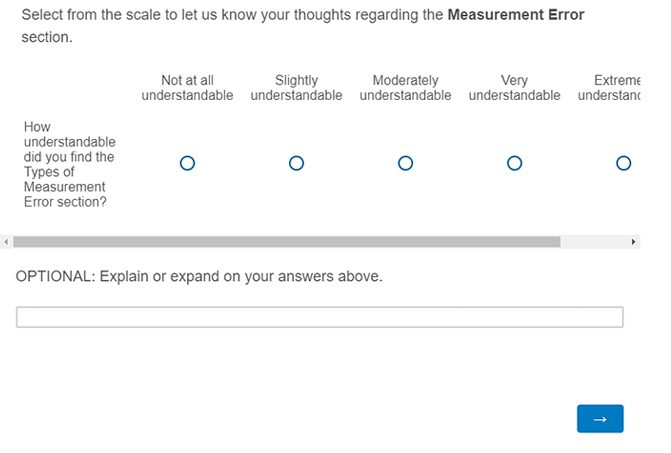Click the 'How understandable did you find' question text
Viewport: 671px width, 453px height.
click(68, 164)
